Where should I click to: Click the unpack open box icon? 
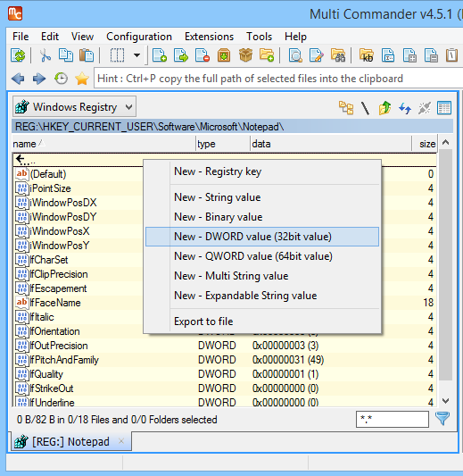click(245, 55)
